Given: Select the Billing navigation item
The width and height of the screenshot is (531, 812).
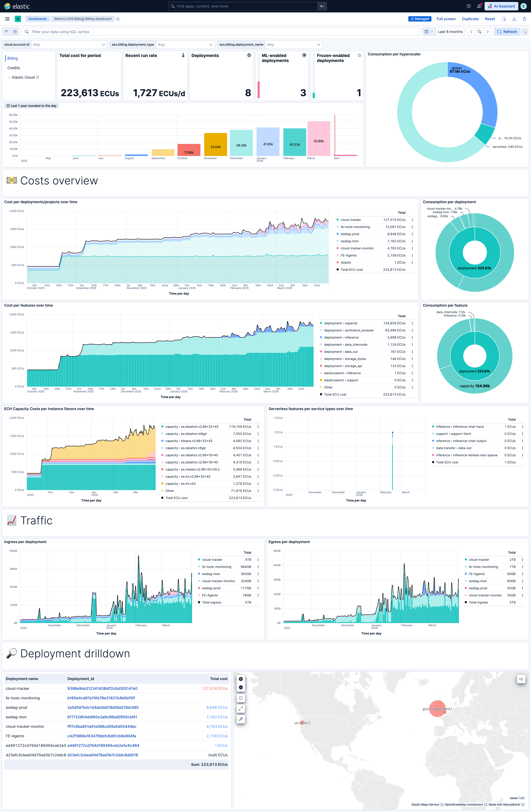Looking at the screenshot, I should tap(13, 58).
